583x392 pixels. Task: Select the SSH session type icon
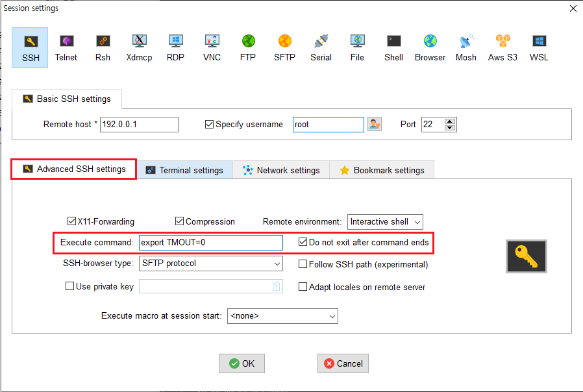[30, 47]
